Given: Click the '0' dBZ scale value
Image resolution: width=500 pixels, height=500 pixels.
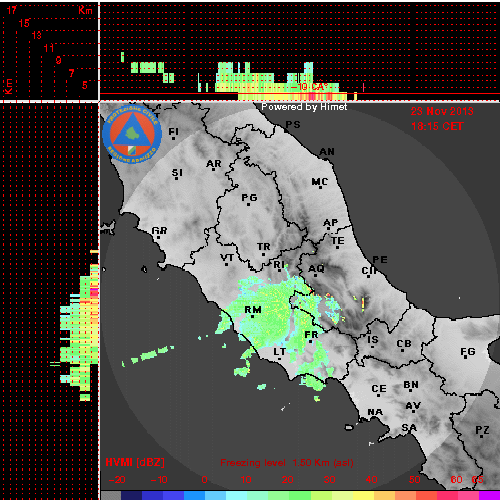Looking at the screenshot, I should coord(204,480).
